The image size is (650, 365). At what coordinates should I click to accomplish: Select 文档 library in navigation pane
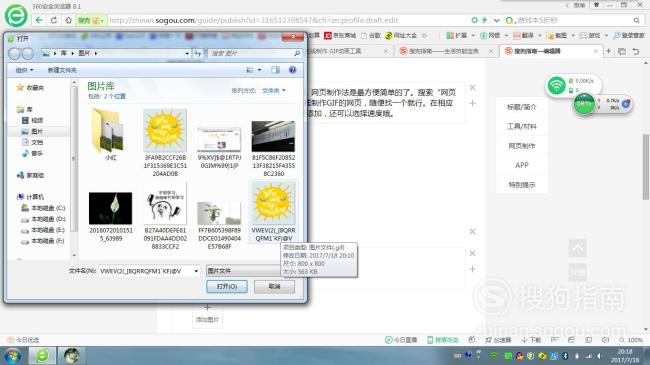[x=32, y=142]
